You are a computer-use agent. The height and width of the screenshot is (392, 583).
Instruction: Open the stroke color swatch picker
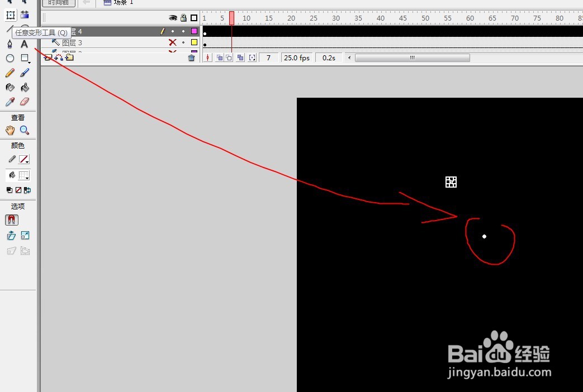coord(24,159)
